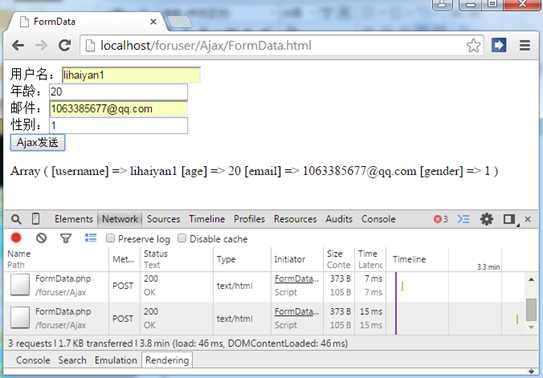Click the Timeline column header
The height and width of the screenshot is (378, 543).
409,259
